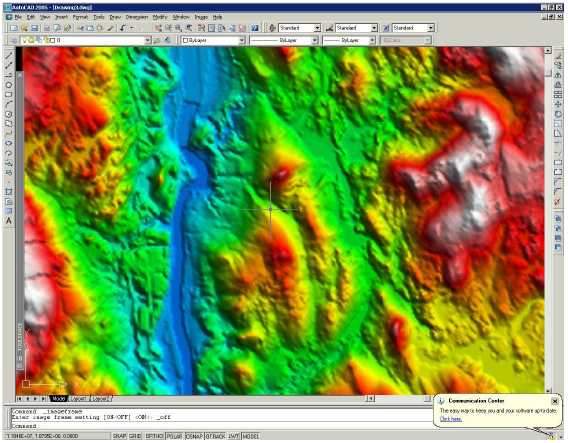Select the Rectangle tool in the Draw toolbar
This screenshot has height=443, width=568.
coord(9,95)
